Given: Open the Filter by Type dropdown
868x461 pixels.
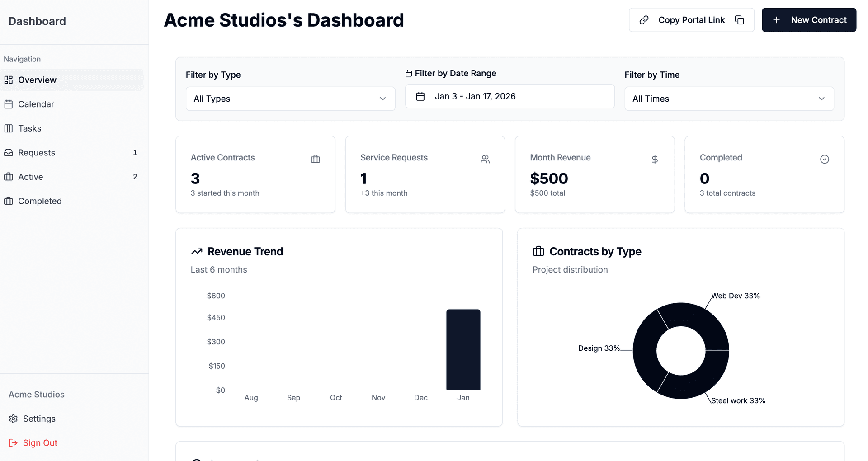Looking at the screenshot, I should coord(290,99).
